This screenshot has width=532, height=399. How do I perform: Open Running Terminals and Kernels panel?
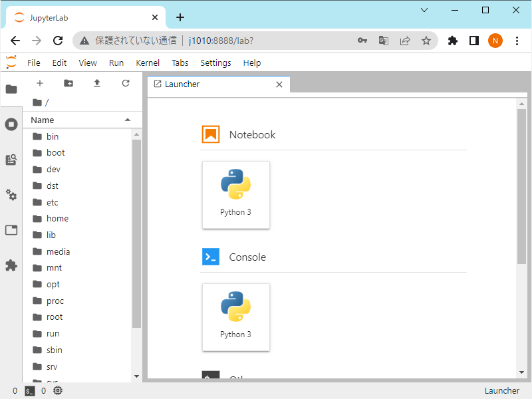[x=11, y=124]
